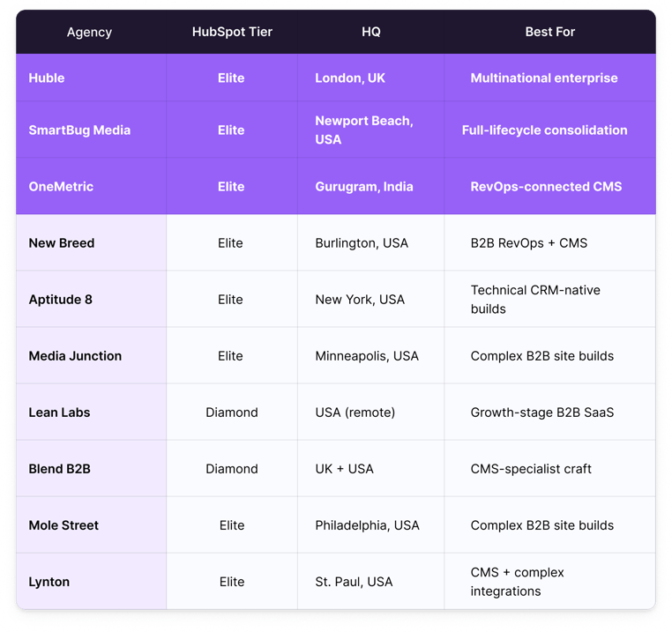This screenshot has height=632, width=672.
Task: Click Elite tier in SmartBug Media row
Action: click(231, 130)
